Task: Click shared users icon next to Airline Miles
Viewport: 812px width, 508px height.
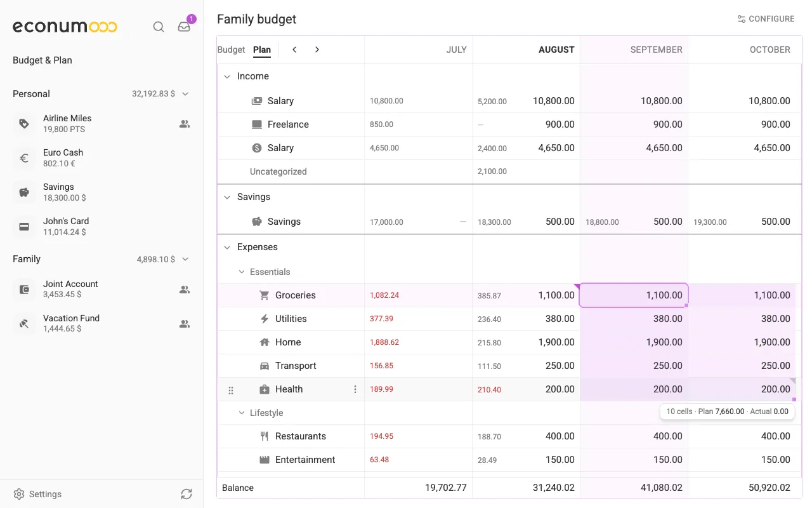Action: (185, 124)
